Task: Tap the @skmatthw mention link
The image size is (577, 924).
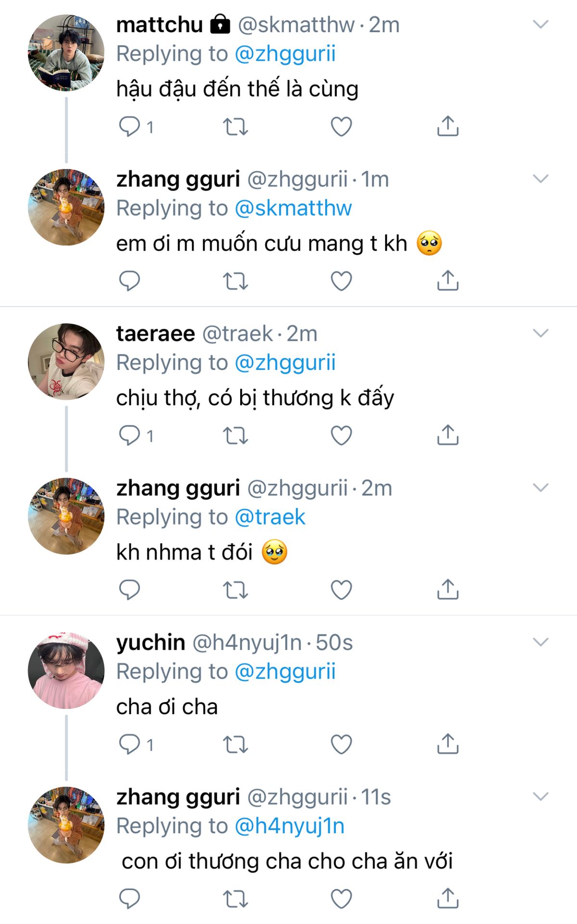Action: (293, 208)
